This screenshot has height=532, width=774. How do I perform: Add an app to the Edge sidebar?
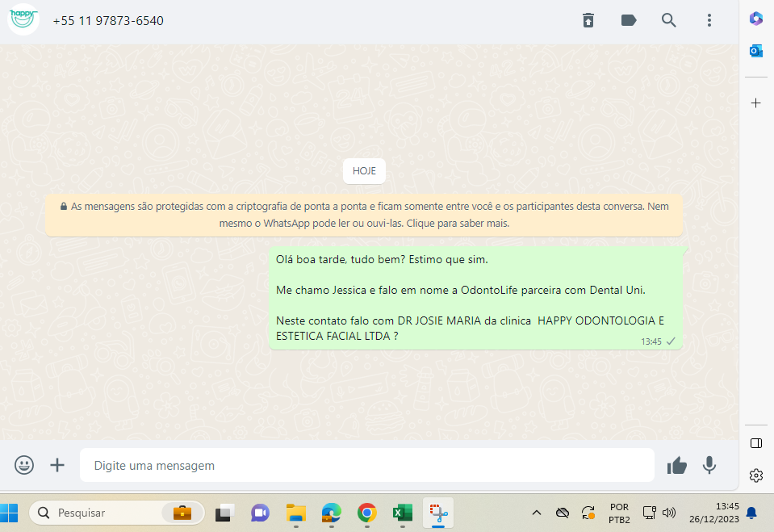coord(755,103)
